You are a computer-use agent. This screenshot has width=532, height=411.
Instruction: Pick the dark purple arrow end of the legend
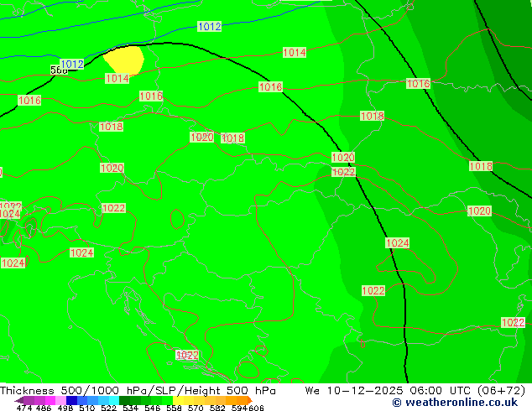click(x=19, y=400)
